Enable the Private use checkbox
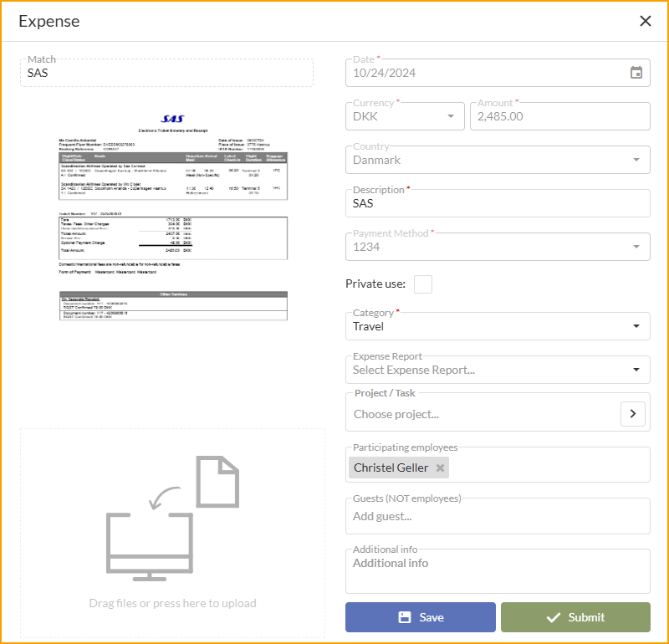Viewport: 669px width, 644px height. tap(423, 284)
